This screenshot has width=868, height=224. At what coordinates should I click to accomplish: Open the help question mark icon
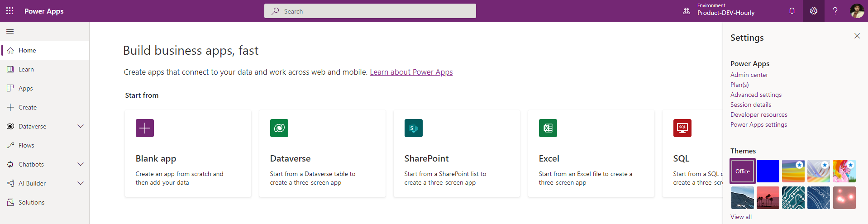(835, 11)
